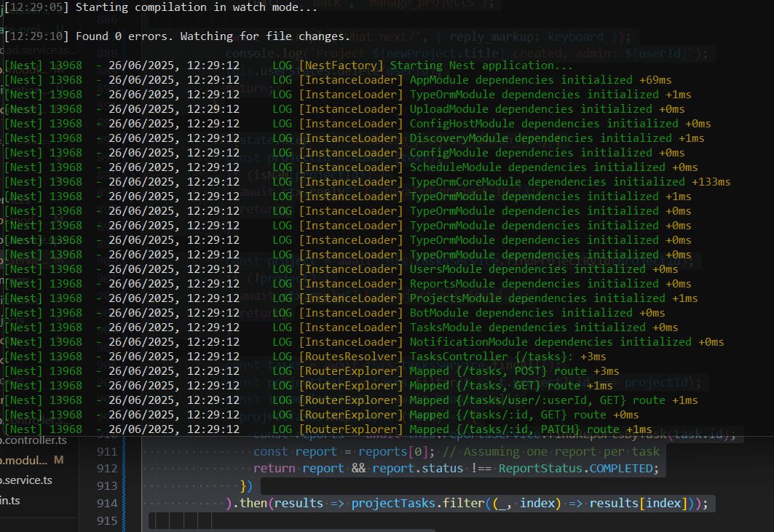
Task: Open the .service.ts file at the explorer's bottom
Action: (25, 480)
